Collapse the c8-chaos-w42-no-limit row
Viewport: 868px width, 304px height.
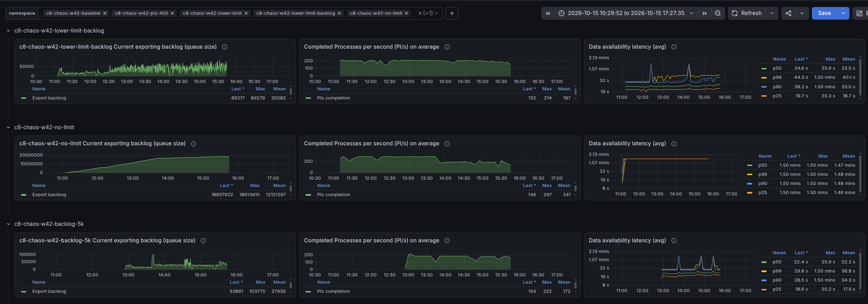[x=8, y=127]
